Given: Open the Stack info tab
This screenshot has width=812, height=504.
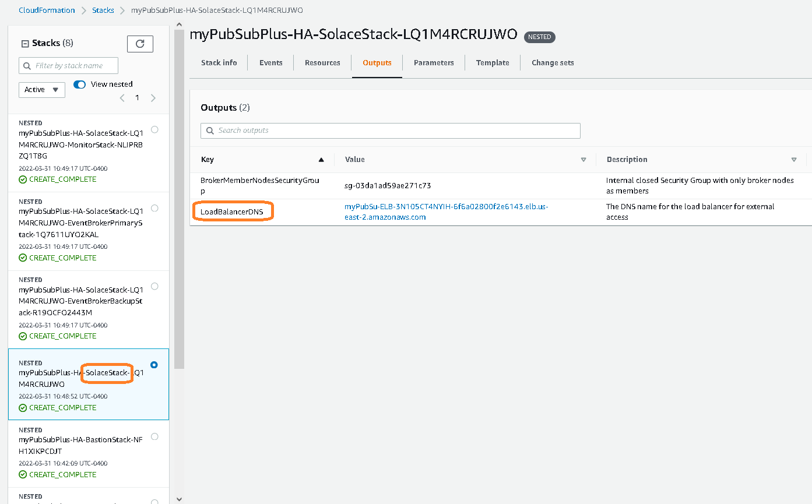Looking at the screenshot, I should point(219,63).
